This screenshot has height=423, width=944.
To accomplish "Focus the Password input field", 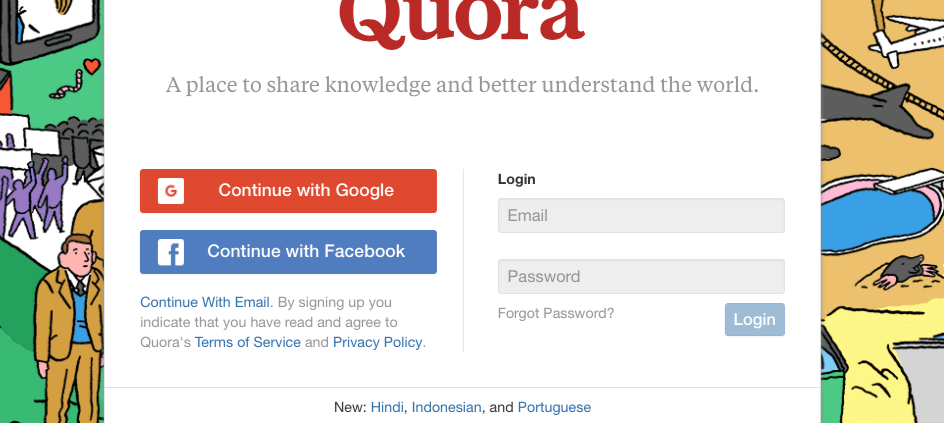I will click(641, 277).
